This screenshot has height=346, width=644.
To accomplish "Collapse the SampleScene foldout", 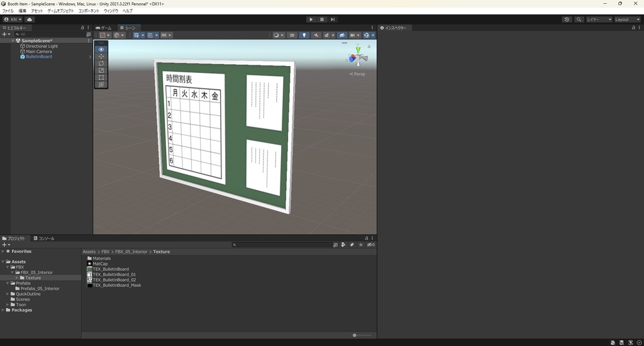I will point(13,41).
